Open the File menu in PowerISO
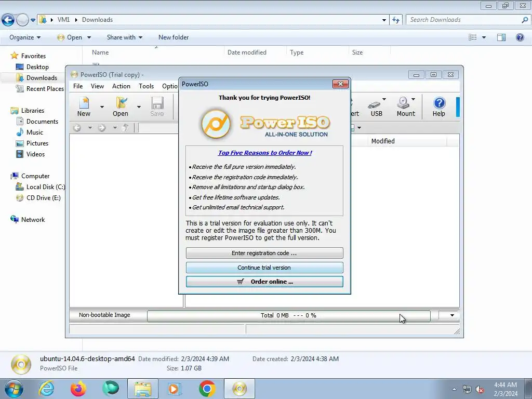 [78, 86]
